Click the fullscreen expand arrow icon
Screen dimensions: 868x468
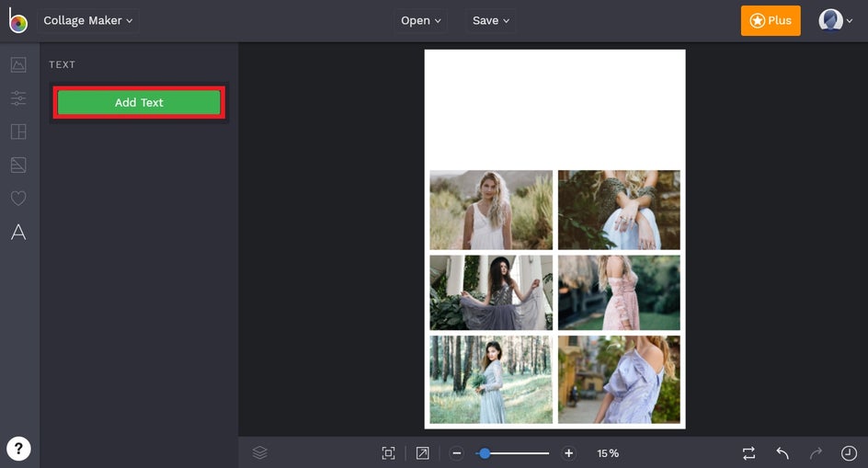(422, 453)
